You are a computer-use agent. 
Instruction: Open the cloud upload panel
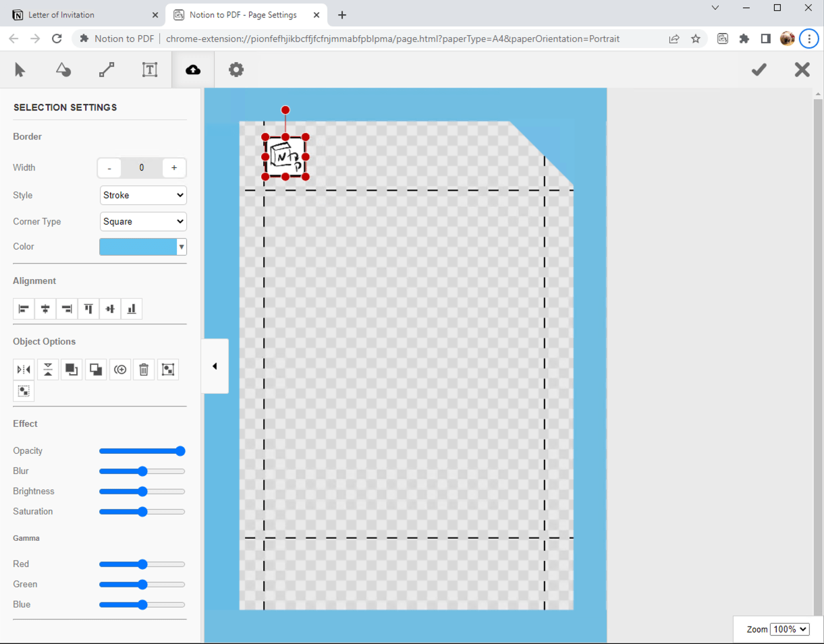(x=192, y=69)
